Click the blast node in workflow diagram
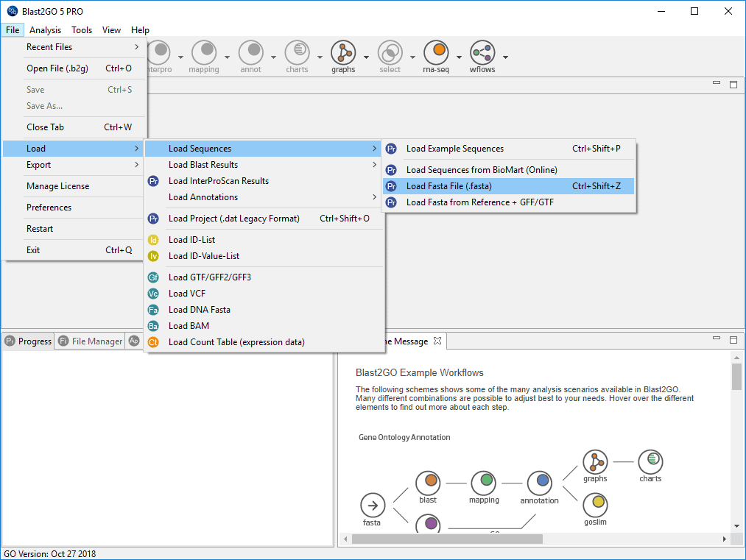 428,483
